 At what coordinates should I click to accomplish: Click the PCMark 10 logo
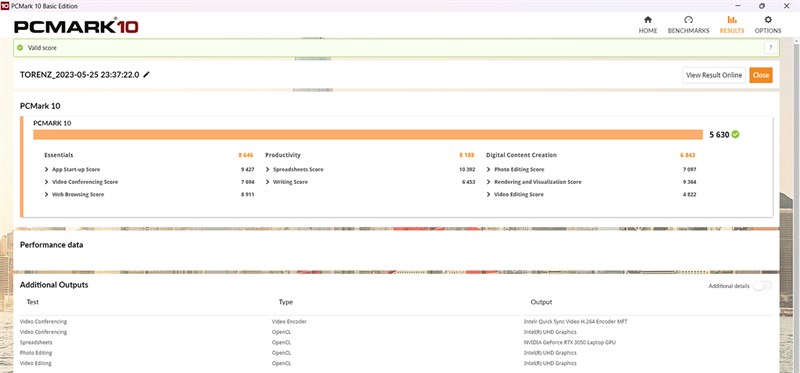pos(76,27)
